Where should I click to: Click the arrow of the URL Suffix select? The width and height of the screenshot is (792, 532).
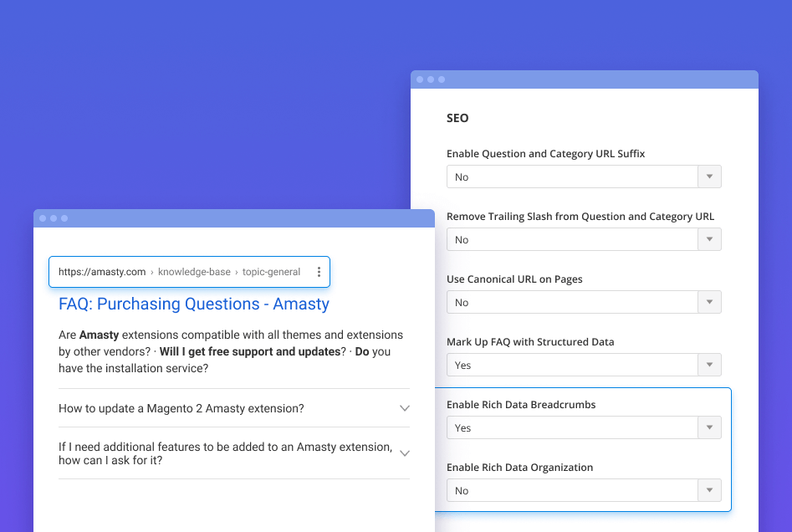pyautogui.click(x=709, y=177)
